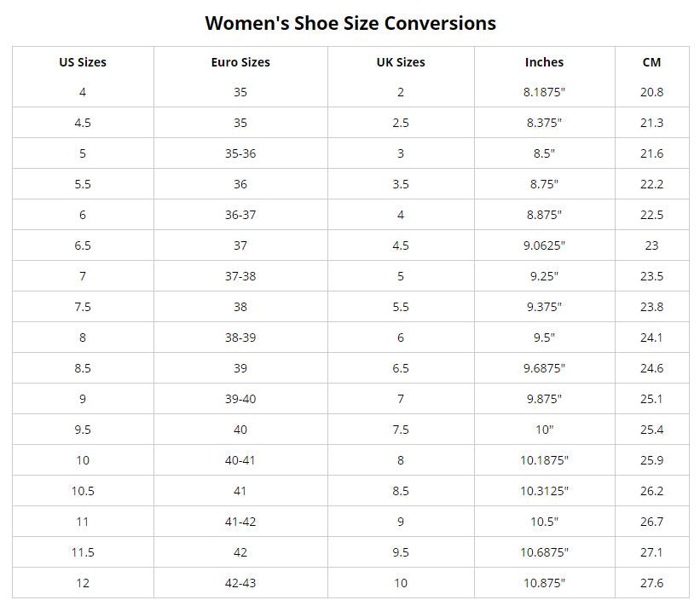The height and width of the screenshot is (606, 700).
Task: Select the 10.1875" inches value
Action: pyautogui.click(x=544, y=460)
